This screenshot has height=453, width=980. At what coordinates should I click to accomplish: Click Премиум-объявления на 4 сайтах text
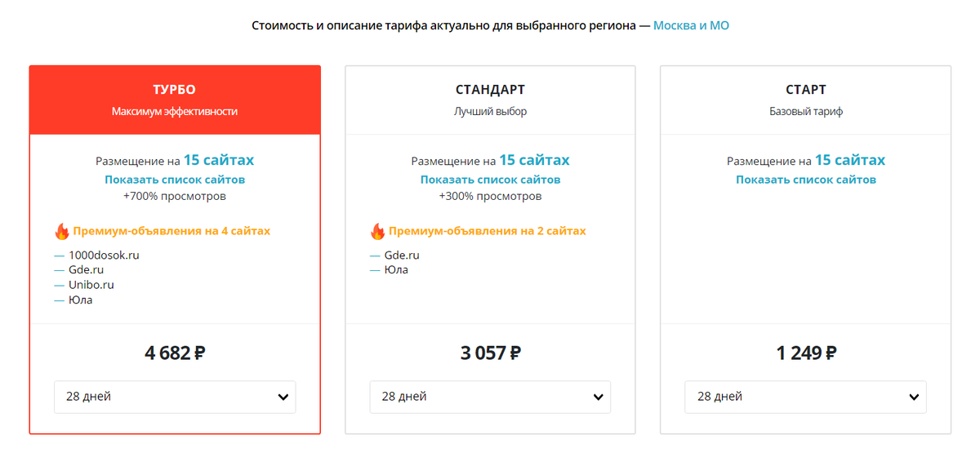[171, 231]
